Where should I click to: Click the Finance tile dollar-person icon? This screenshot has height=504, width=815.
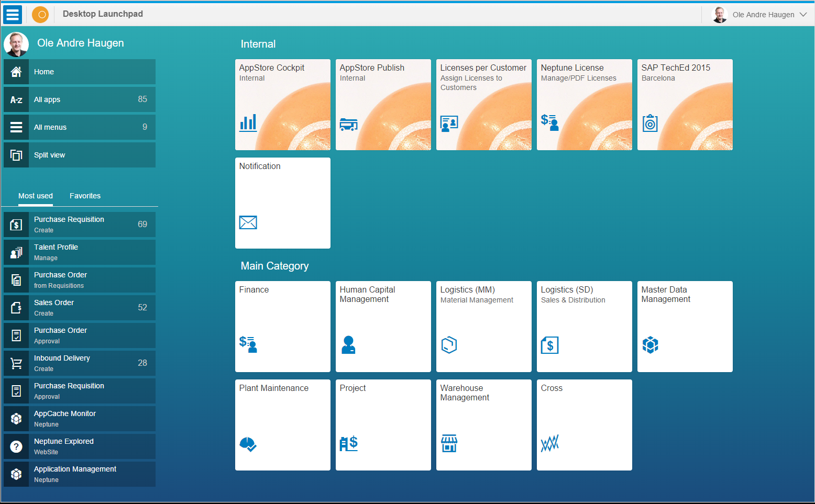[248, 344]
